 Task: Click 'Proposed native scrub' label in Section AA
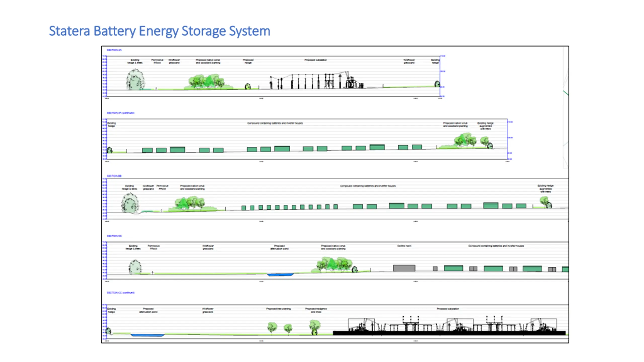(208, 62)
